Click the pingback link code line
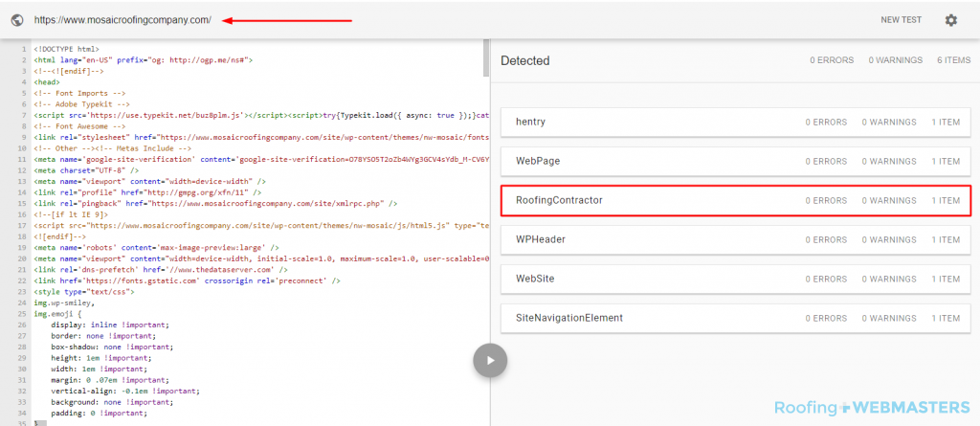The image size is (980, 426). 215,204
